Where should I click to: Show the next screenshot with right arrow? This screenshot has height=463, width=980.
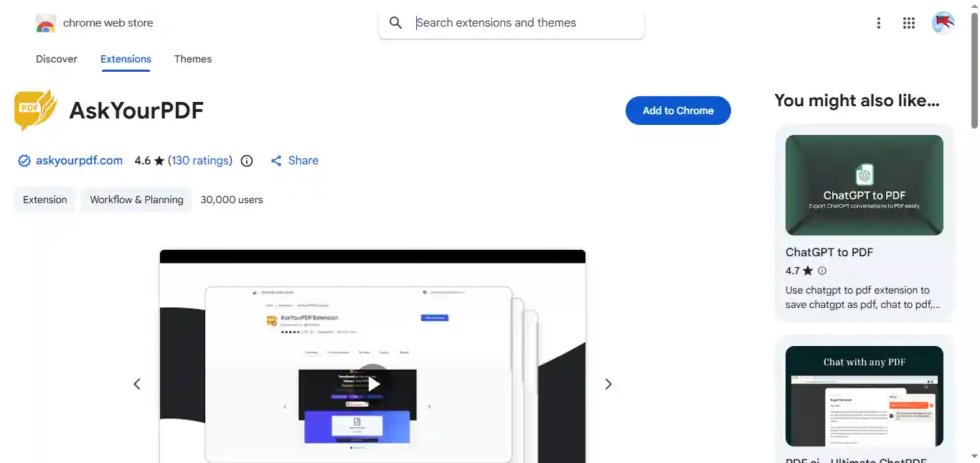(x=608, y=384)
